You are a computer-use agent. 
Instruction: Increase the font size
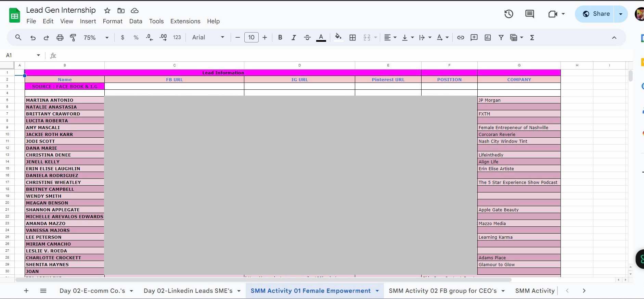click(x=265, y=38)
